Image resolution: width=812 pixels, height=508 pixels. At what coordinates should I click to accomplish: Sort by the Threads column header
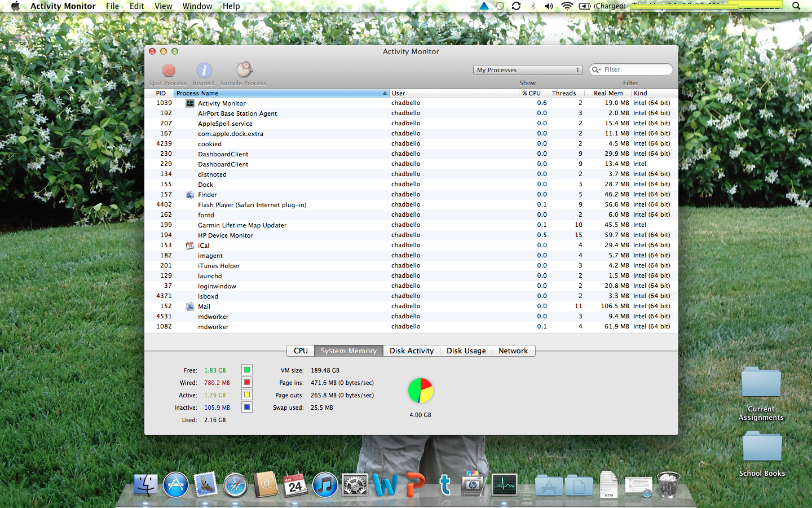[x=566, y=93]
